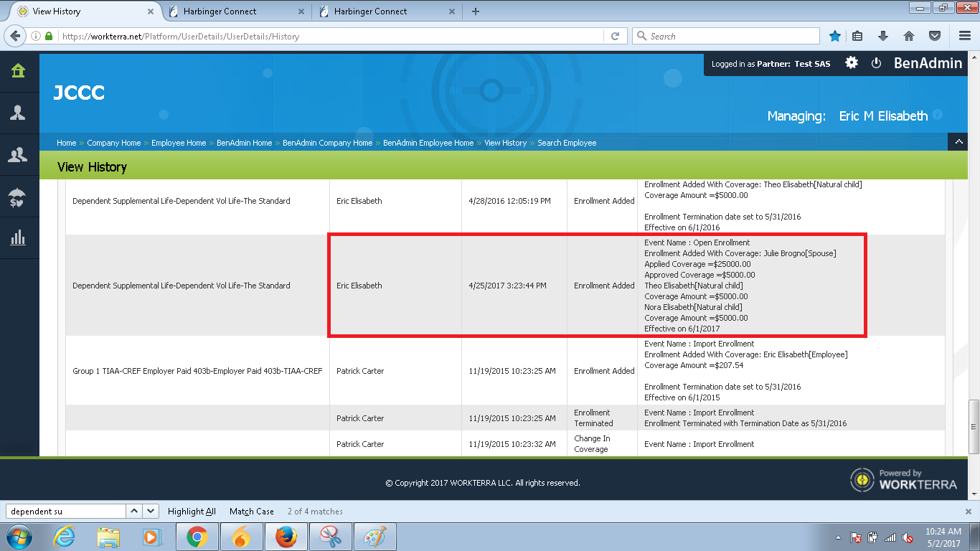The image size is (980, 551).
Task: Click the find bar text field
Action: [x=66, y=512]
